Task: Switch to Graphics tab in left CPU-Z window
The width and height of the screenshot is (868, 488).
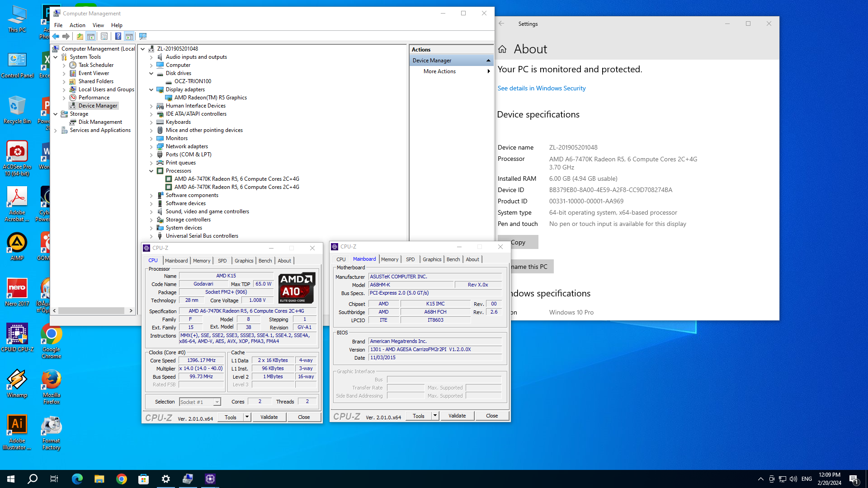Action: (244, 261)
